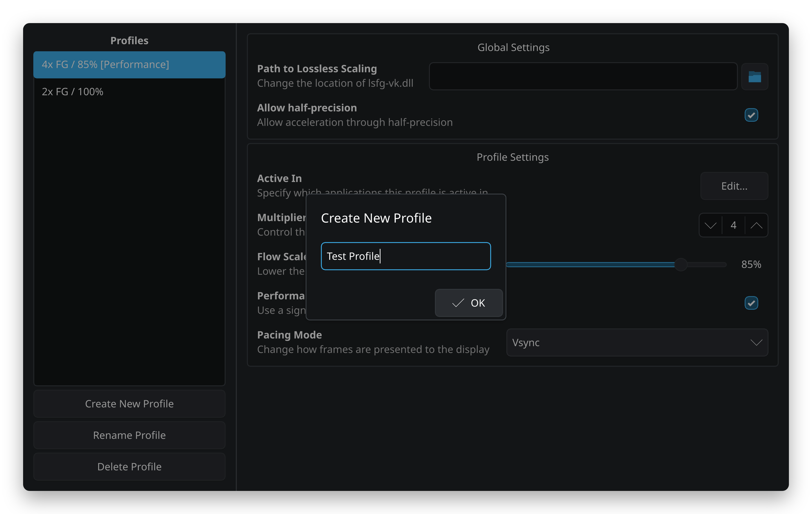The height and width of the screenshot is (514, 812).
Task: Decrease the Multiplier value with down arrow
Action: (710, 225)
